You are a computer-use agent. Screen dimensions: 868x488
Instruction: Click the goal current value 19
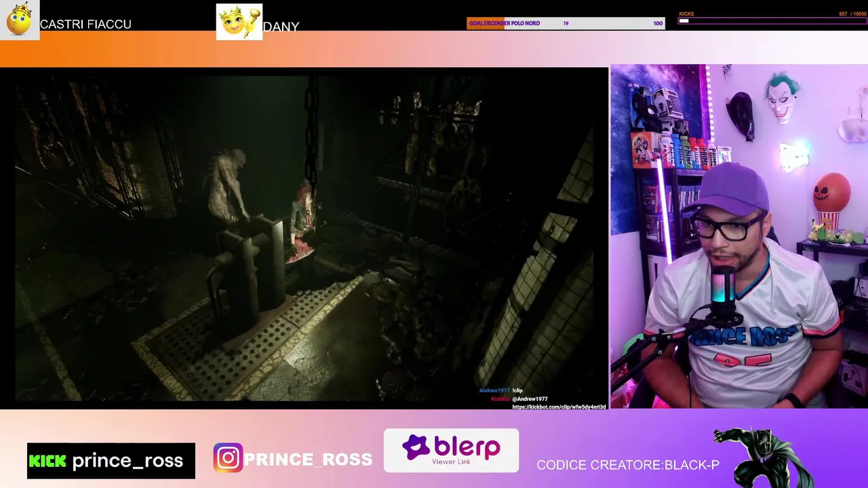click(x=566, y=23)
